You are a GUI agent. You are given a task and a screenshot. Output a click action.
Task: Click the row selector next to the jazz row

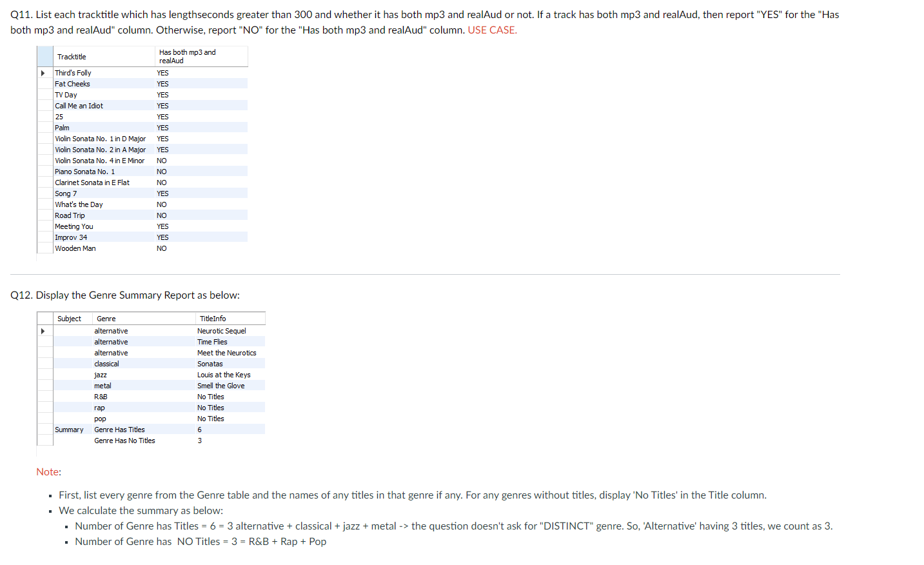coord(43,375)
